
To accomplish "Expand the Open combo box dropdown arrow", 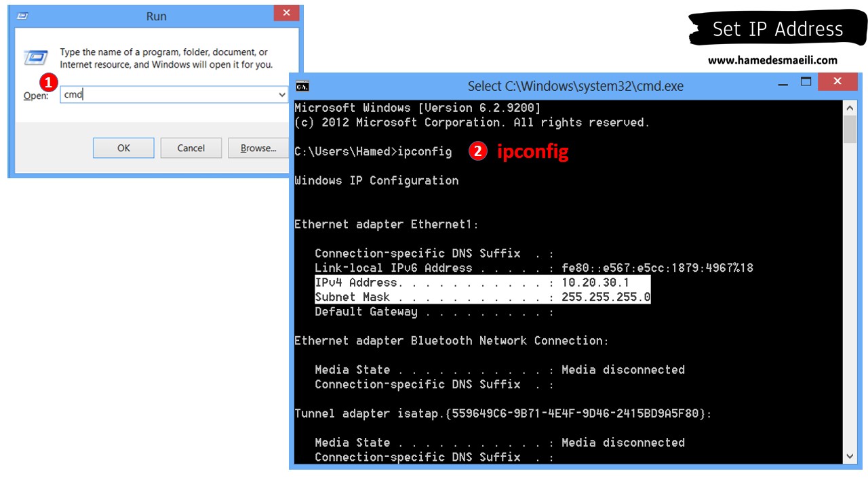I will tap(282, 95).
